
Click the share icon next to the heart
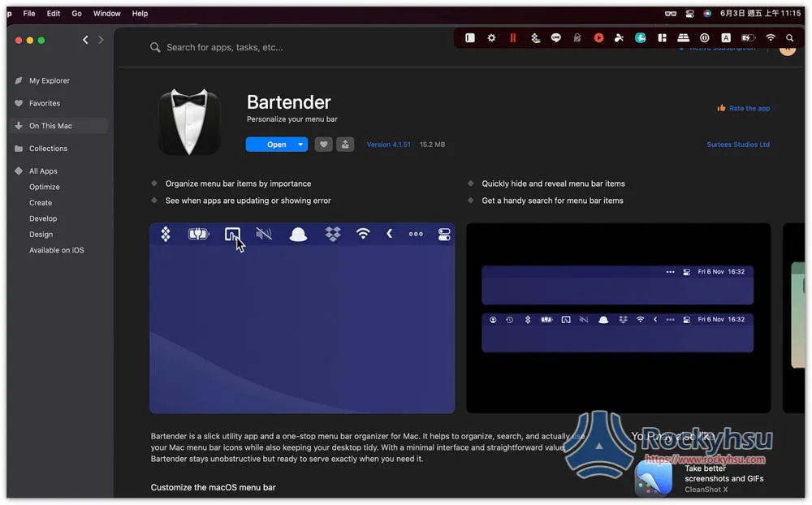[345, 145]
